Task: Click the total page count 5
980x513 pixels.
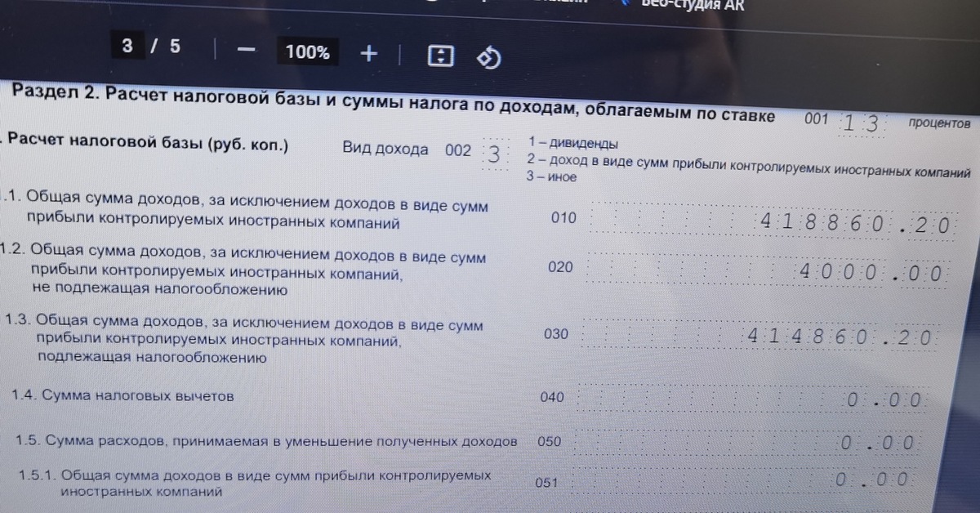Action: pos(175,47)
